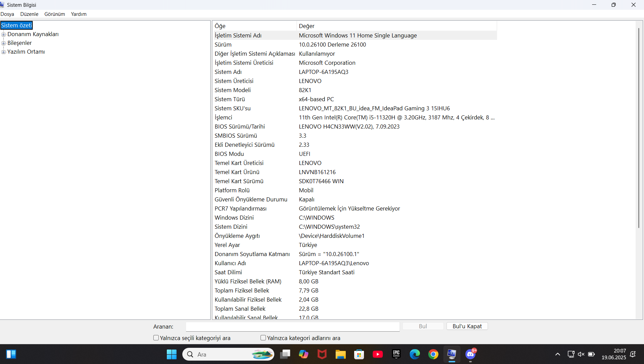Open the Widgets panel in the taskbar
644x364 pixels.
pos(11,354)
